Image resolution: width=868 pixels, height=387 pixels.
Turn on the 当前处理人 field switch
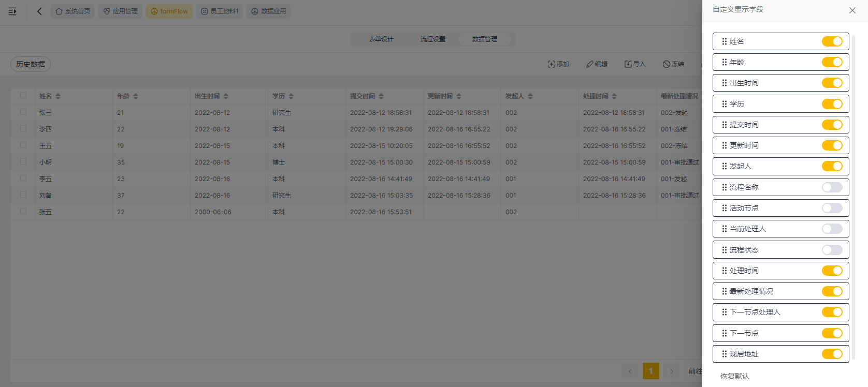coord(832,229)
